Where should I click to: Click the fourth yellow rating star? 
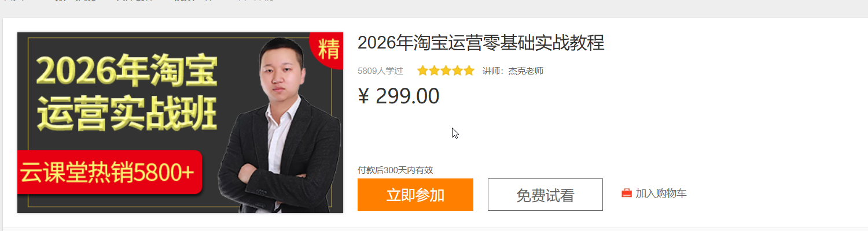[457, 71]
